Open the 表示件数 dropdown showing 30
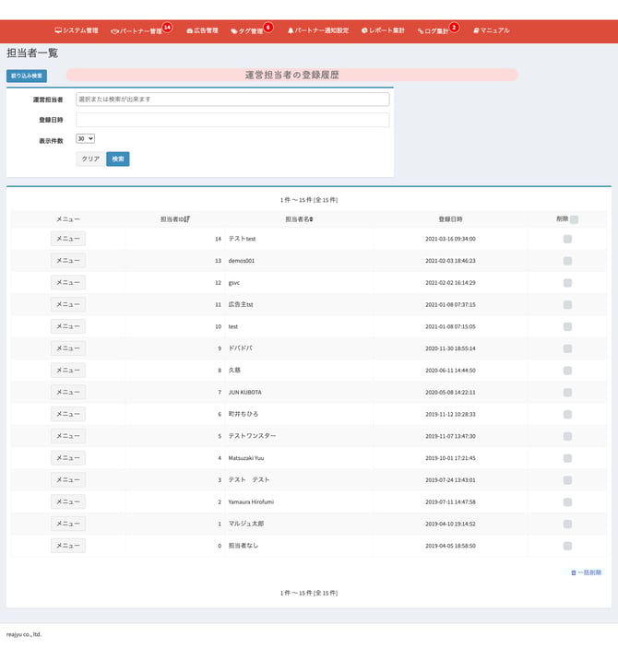618x672 pixels. 85,138
